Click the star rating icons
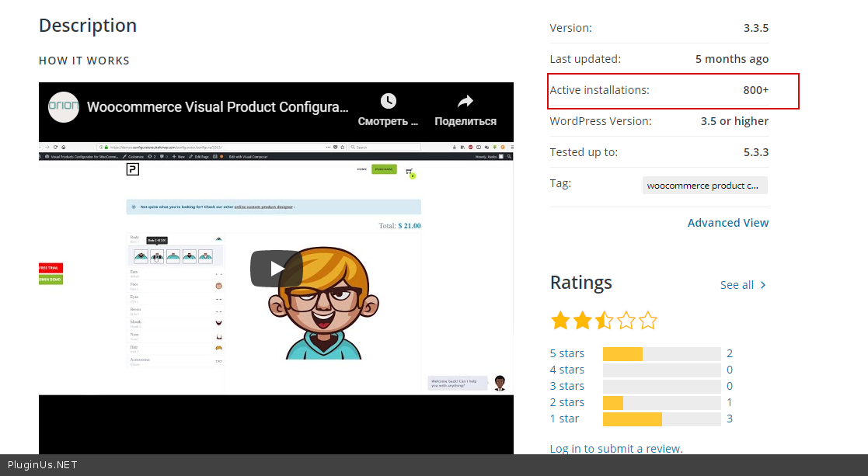 (604, 320)
